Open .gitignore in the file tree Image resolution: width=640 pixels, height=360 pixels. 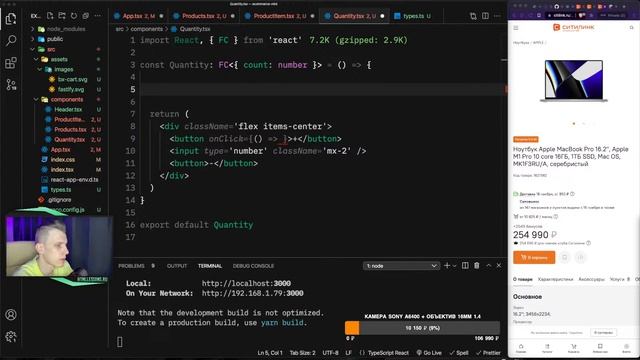click(60, 200)
